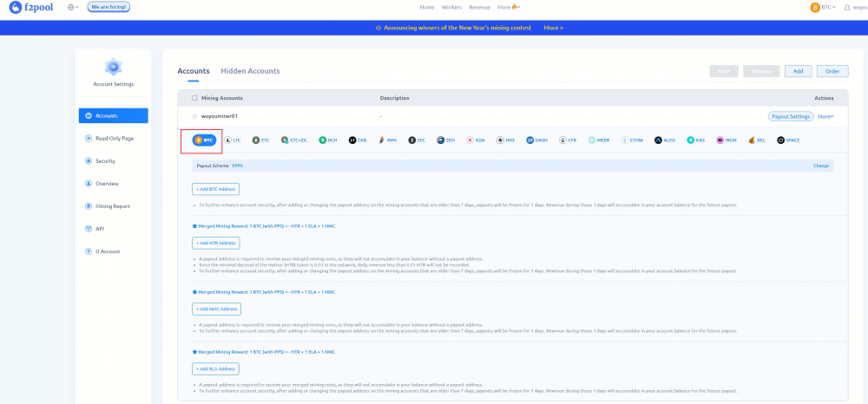Click the Add BTC Address button
868x404 pixels.
pyautogui.click(x=215, y=189)
